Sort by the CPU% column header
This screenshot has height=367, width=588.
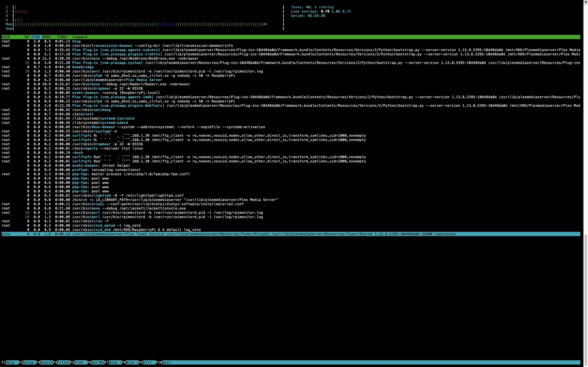point(36,37)
